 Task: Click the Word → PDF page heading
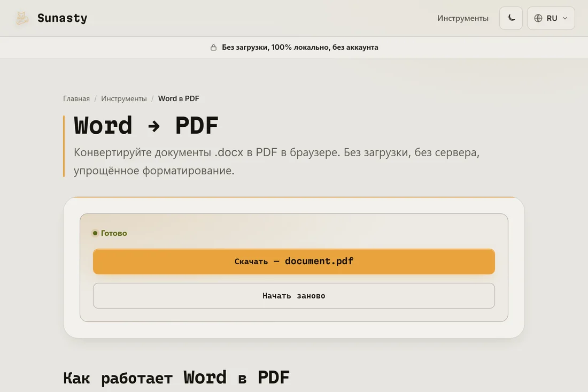[x=146, y=125]
